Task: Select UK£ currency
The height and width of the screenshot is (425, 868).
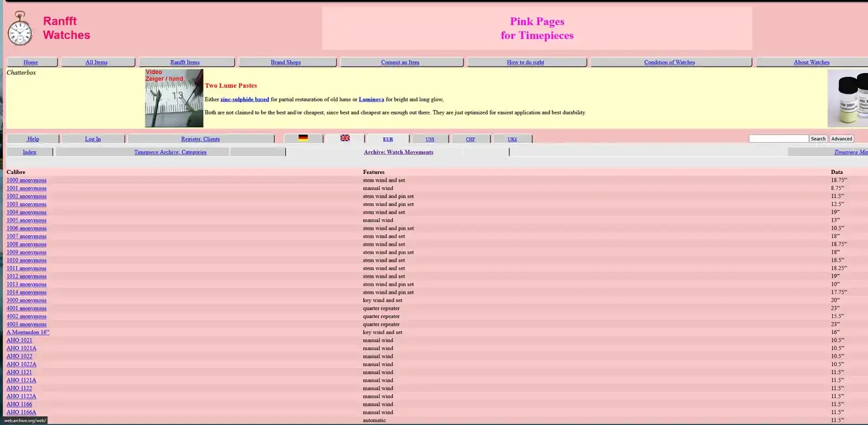Action: tap(512, 139)
